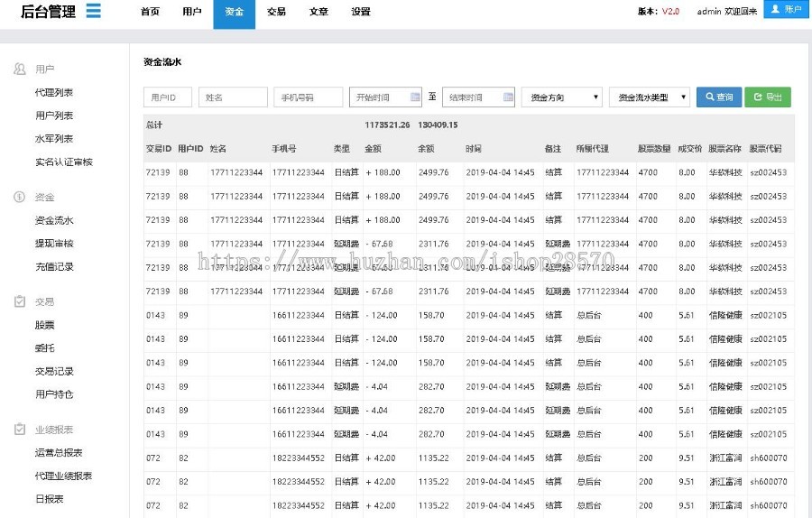
Task: Expand the 资金流水类型 dropdown
Action: pyautogui.click(x=650, y=97)
